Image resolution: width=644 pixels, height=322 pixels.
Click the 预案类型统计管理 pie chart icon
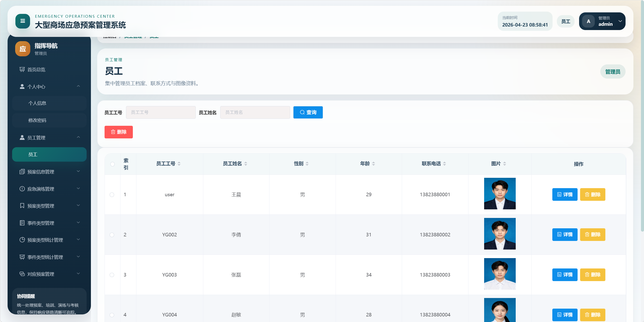(22, 240)
